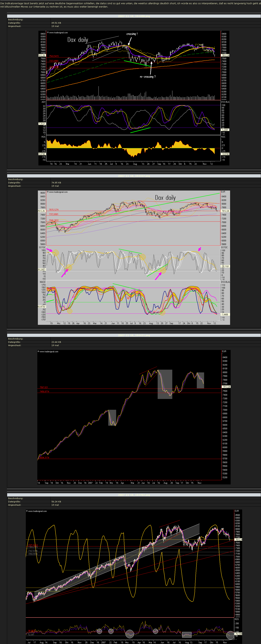
Task: Open the 2007-11-18_104421.png attachment title
Action: 134,335
